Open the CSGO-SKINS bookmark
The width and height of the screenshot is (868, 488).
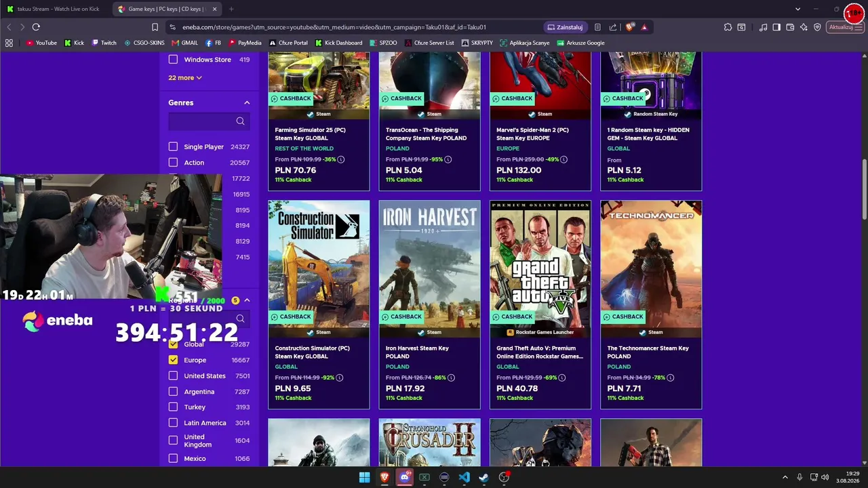[x=144, y=43]
